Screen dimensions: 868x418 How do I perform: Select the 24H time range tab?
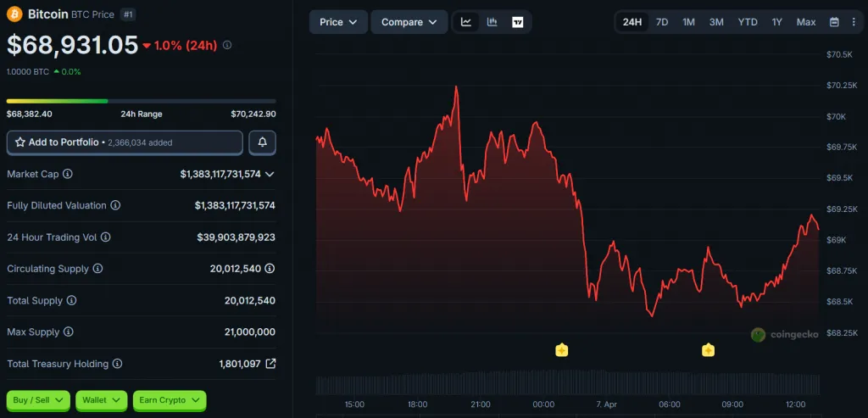click(x=632, y=22)
